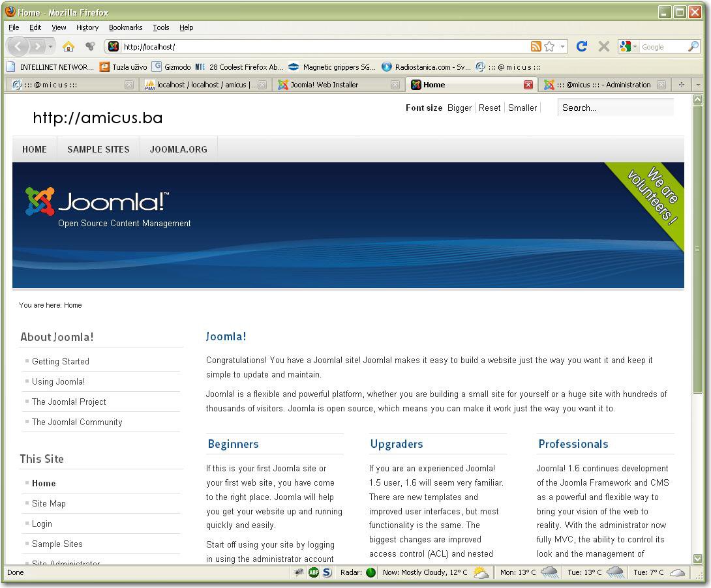Open the list all tabs dropdown

(699, 85)
